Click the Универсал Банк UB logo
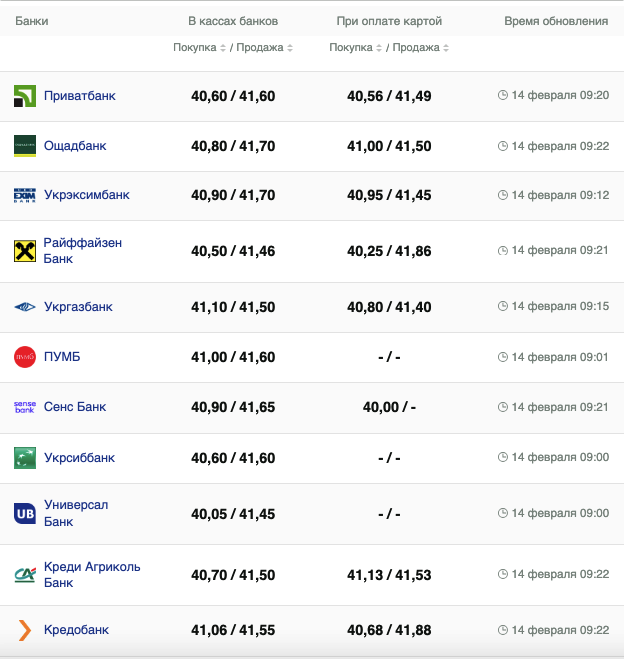Image resolution: width=624 pixels, height=659 pixels. click(25, 513)
